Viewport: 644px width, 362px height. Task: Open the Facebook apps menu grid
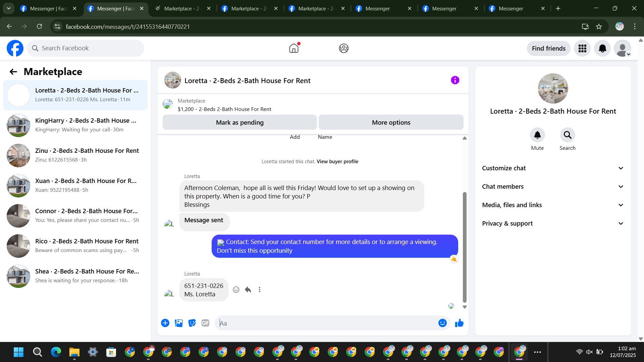coord(582,49)
